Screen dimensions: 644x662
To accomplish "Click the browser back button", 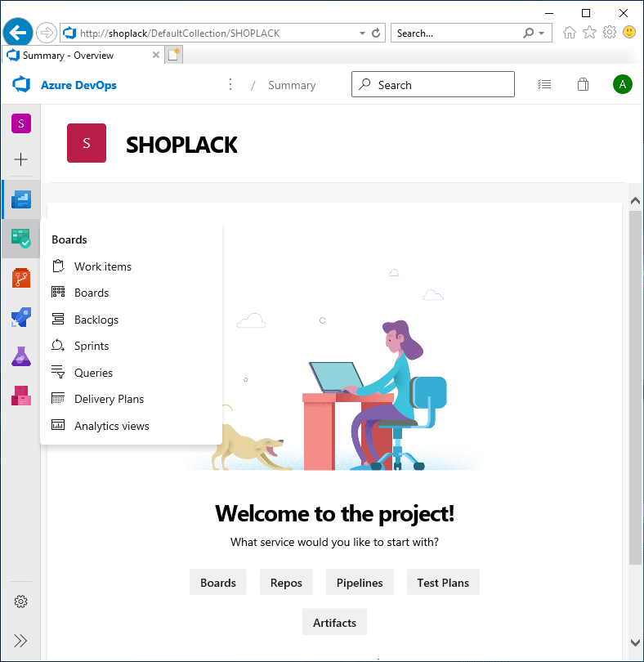I will tap(18, 33).
